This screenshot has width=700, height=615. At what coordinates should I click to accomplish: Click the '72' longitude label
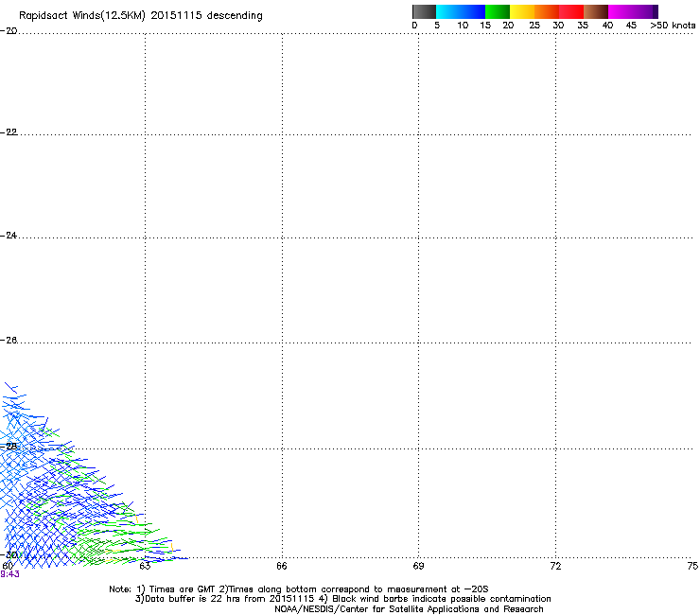[555, 567]
